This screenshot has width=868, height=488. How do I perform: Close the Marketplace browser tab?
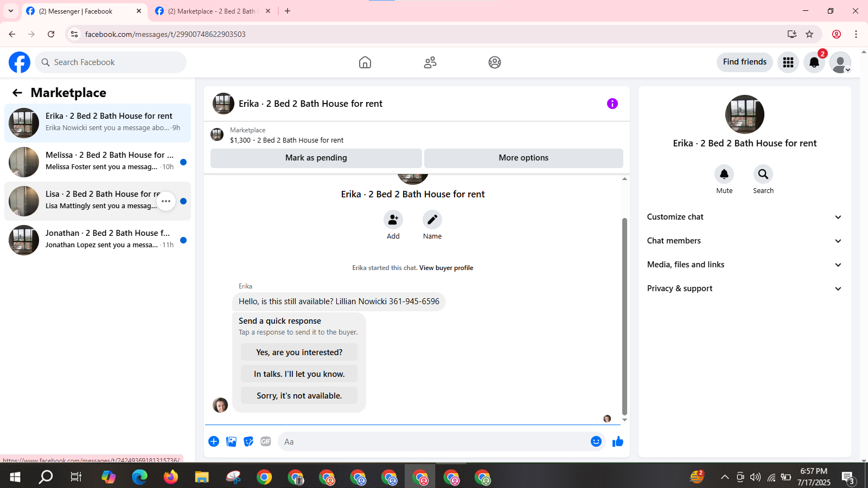click(268, 11)
